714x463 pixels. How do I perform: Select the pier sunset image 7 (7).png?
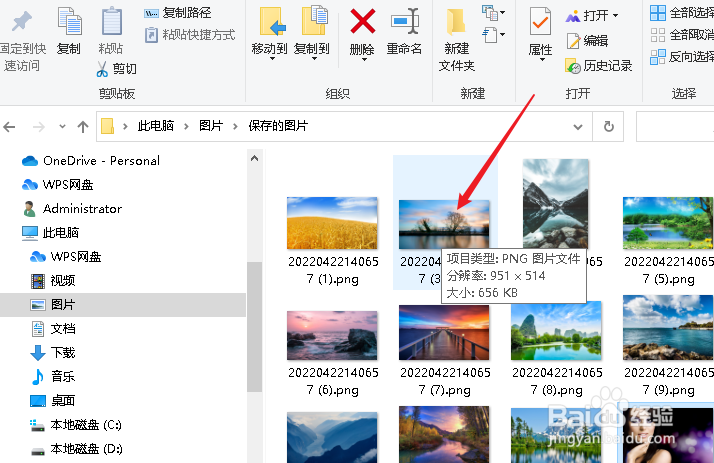tap(444, 332)
